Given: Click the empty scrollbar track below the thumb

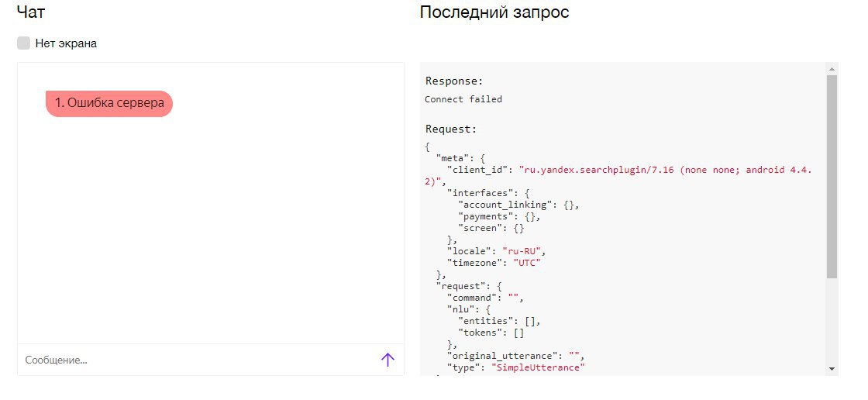Looking at the screenshot, I should point(832,320).
